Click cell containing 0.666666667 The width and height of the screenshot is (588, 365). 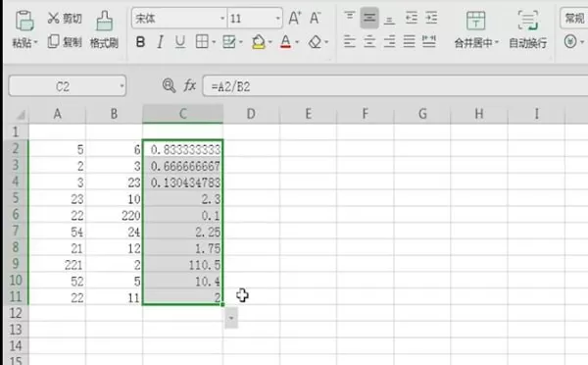pos(183,166)
